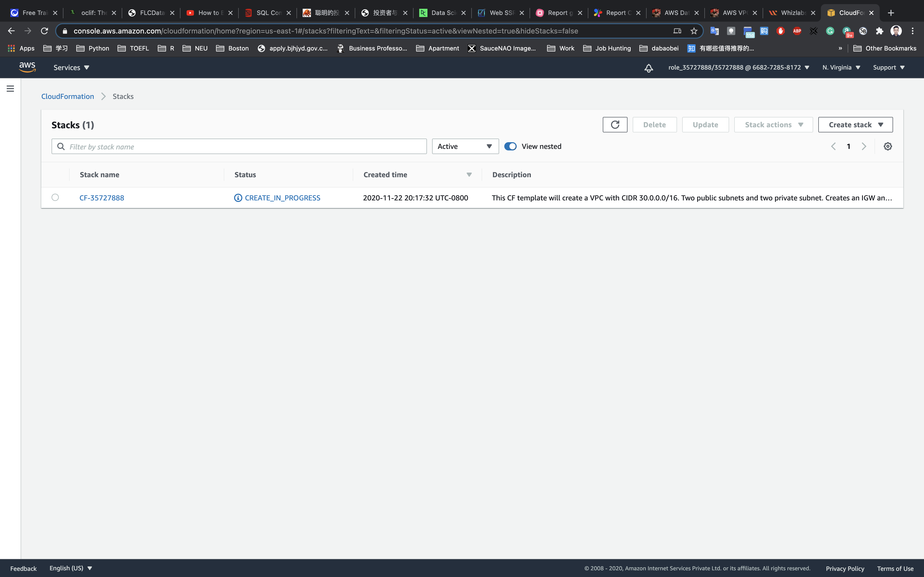Select the CF-35727888 stack radio button
The width and height of the screenshot is (924, 577).
click(55, 197)
